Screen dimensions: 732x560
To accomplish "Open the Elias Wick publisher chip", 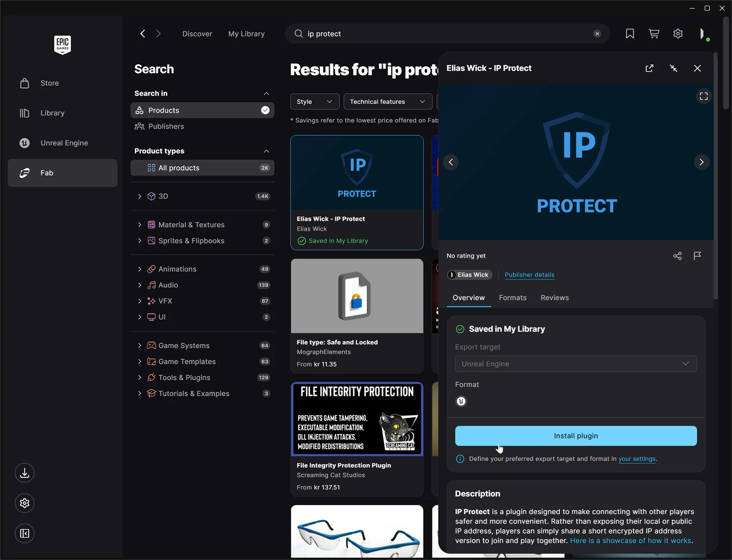I will pos(470,275).
